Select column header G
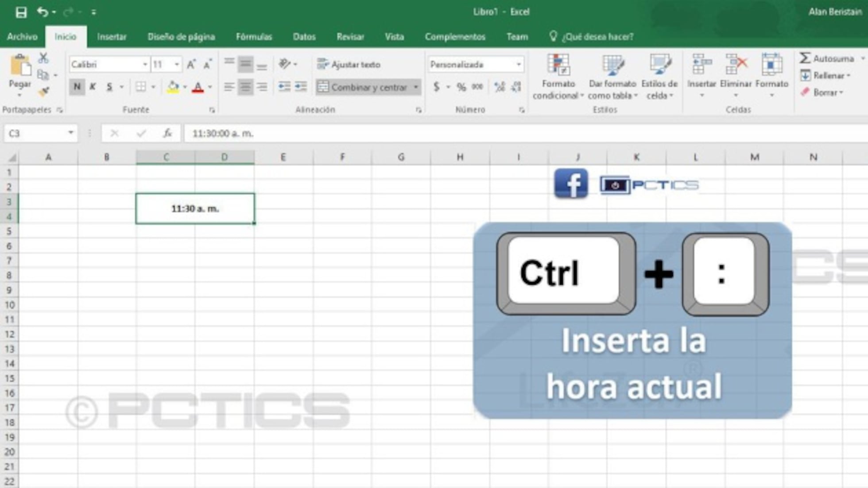This screenshot has width=868, height=488. click(401, 157)
